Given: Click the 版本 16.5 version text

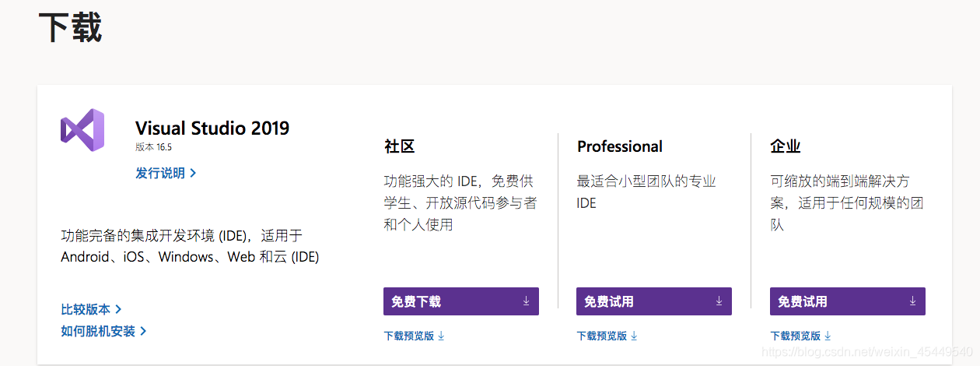Looking at the screenshot, I should point(154,146).
